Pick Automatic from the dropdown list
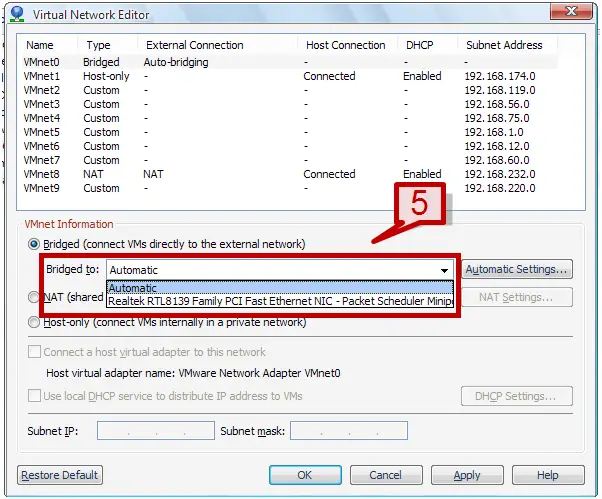602x499 pixels. pos(133,288)
